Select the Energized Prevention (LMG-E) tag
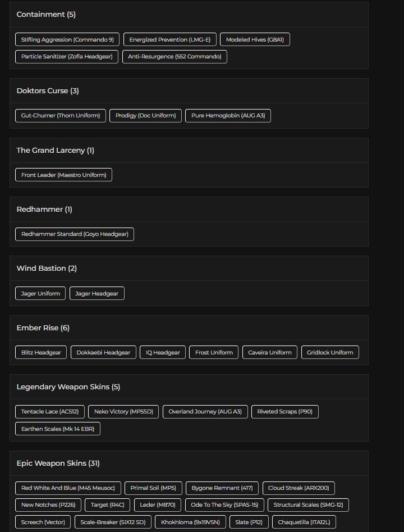 click(x=169, y=40)
